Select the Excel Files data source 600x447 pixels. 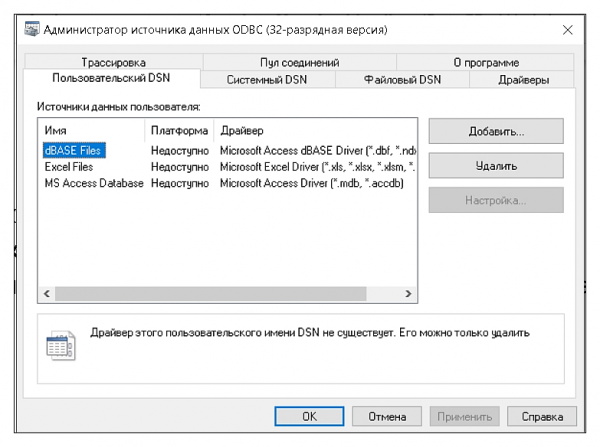(x=69, y=167)
